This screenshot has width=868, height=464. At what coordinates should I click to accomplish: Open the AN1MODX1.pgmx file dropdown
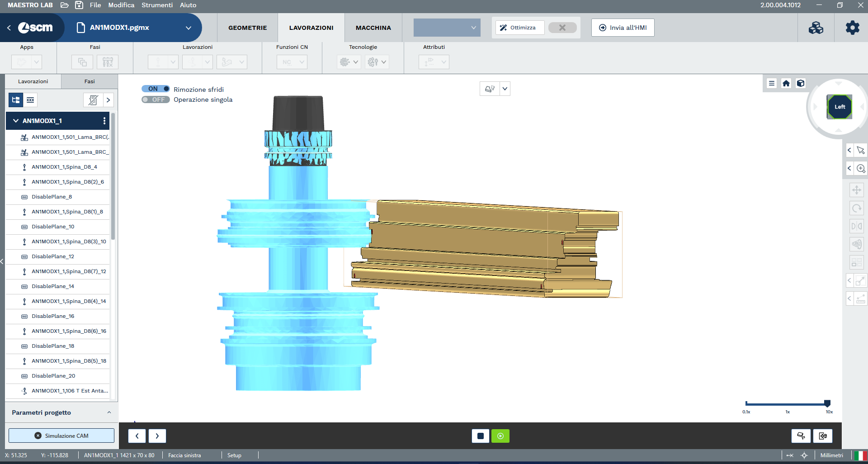click(x=189, y=28)
